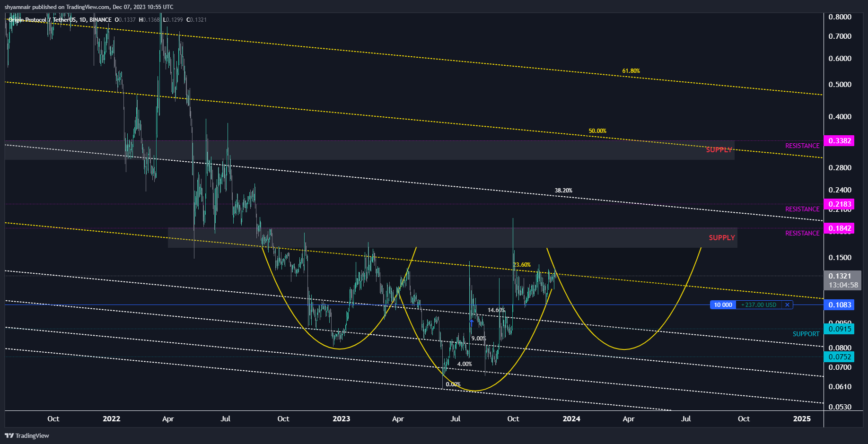Click the red SUPPLY label next to the 0.1842 zone
This screenshot has width=868, height=444.
coord(722,238)
